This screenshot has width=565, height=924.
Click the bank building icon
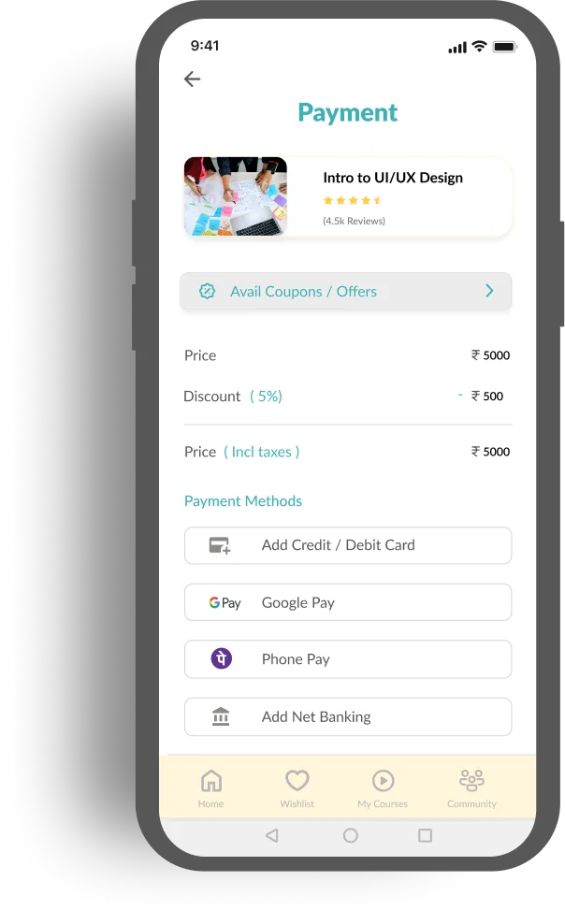pos(221,716)
